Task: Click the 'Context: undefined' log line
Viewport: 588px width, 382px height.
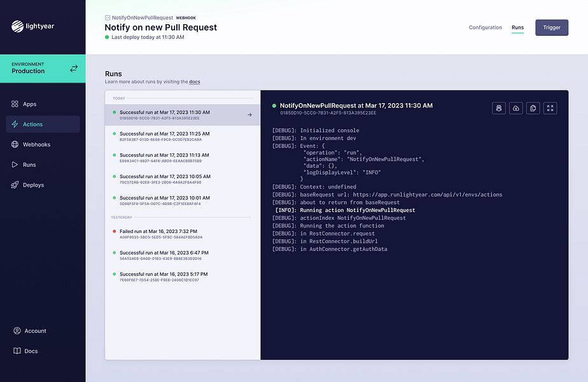Action: pyautogui.click(x=314, y=187)
